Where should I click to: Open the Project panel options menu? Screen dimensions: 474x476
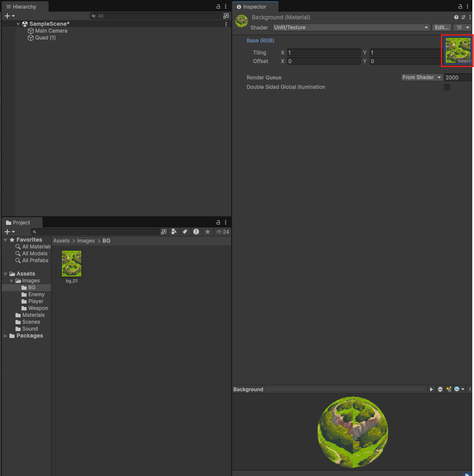pos(226,222)
